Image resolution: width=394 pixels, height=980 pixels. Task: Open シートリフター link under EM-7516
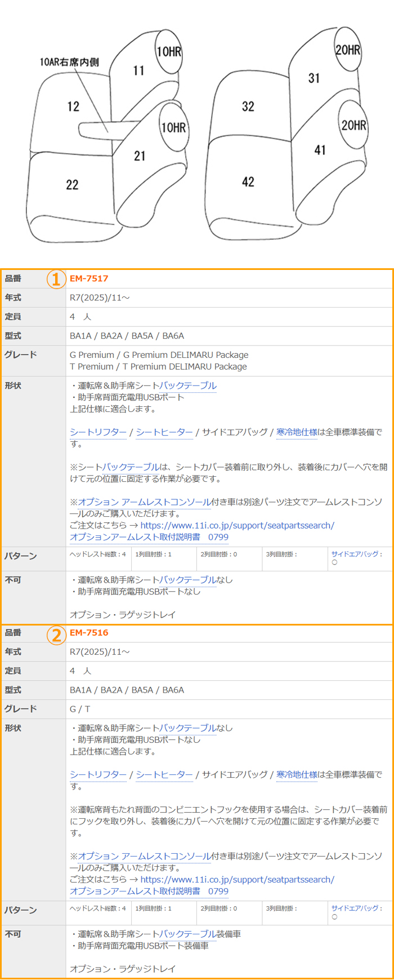pyautogui.click(x=98, y=775)
